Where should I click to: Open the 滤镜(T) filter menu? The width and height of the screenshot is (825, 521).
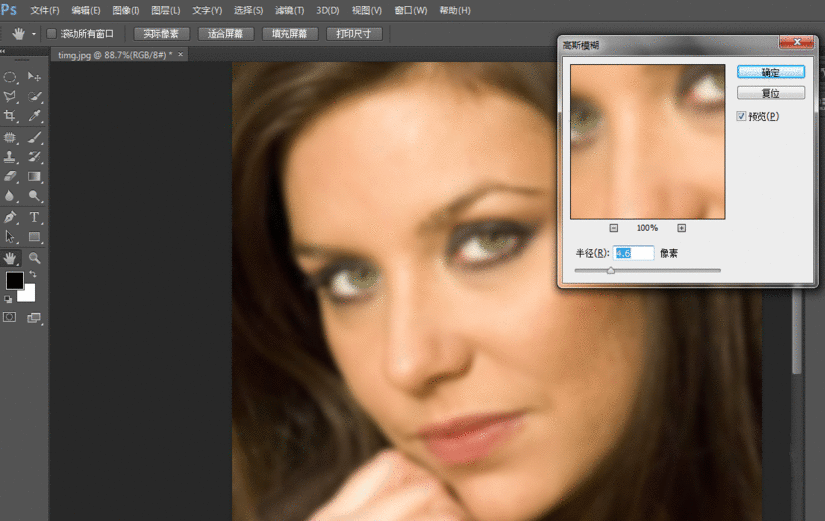pyautogui.click(x=289, y=10)
